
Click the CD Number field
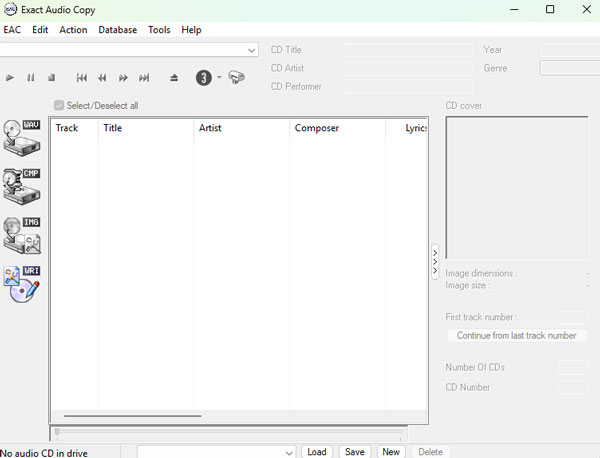pos(573,387)
